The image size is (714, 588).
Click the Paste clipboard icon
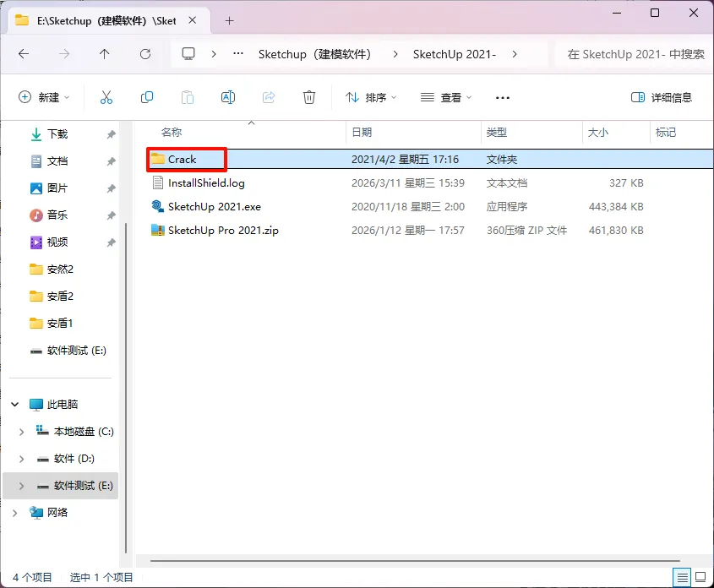[187, 97]
